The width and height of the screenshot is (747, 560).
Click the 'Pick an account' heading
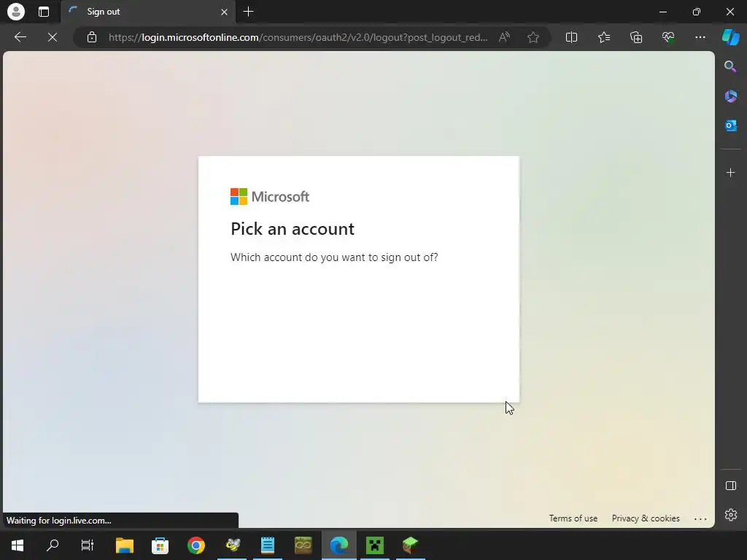pyautogui.click(x=293, y=229)
